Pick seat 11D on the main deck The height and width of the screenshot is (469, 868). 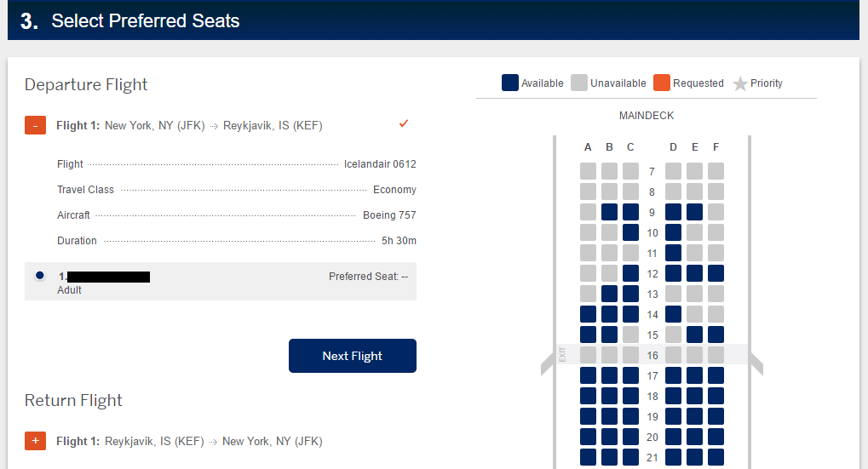point(673,253)
